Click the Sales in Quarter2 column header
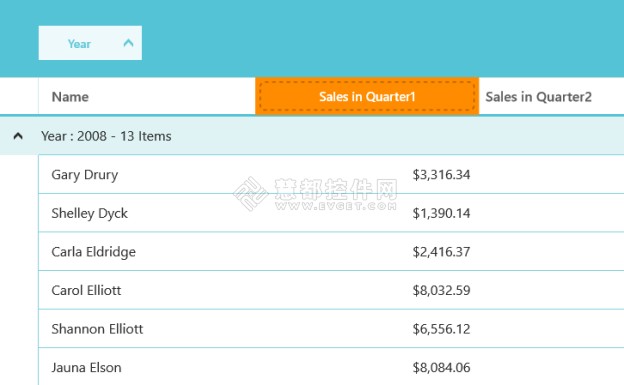Viewport: 624px width, 385px height. coord(551,96)
